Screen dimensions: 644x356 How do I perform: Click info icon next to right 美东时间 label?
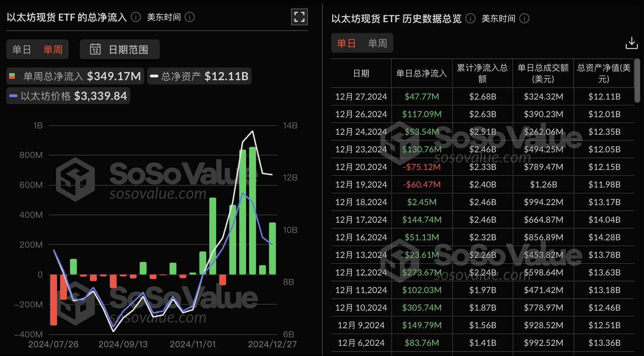tap(524, 18)
